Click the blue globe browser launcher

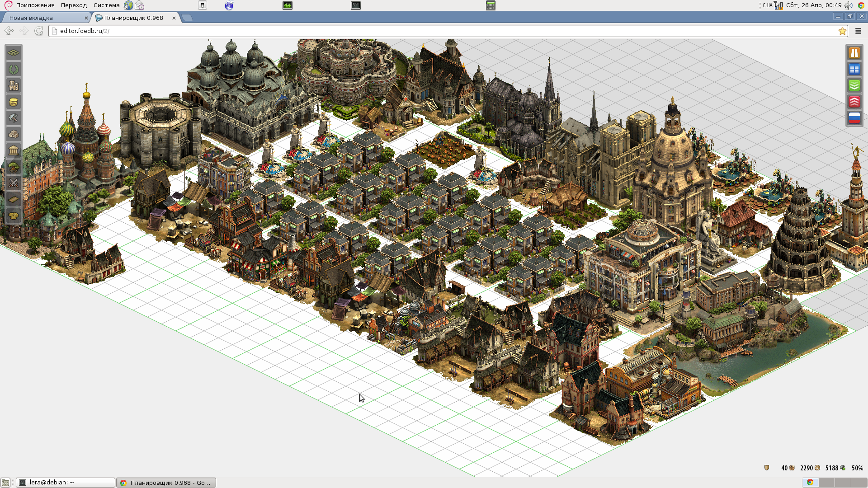point(229,5)
